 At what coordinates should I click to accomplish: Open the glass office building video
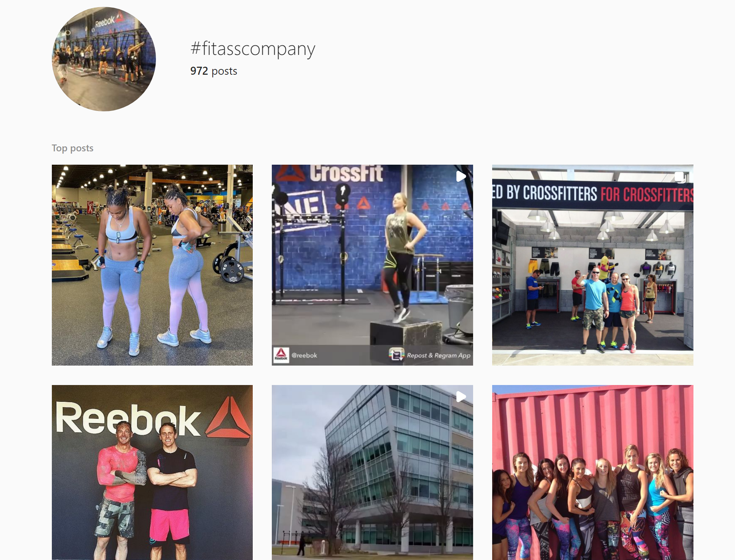point(372,472)
